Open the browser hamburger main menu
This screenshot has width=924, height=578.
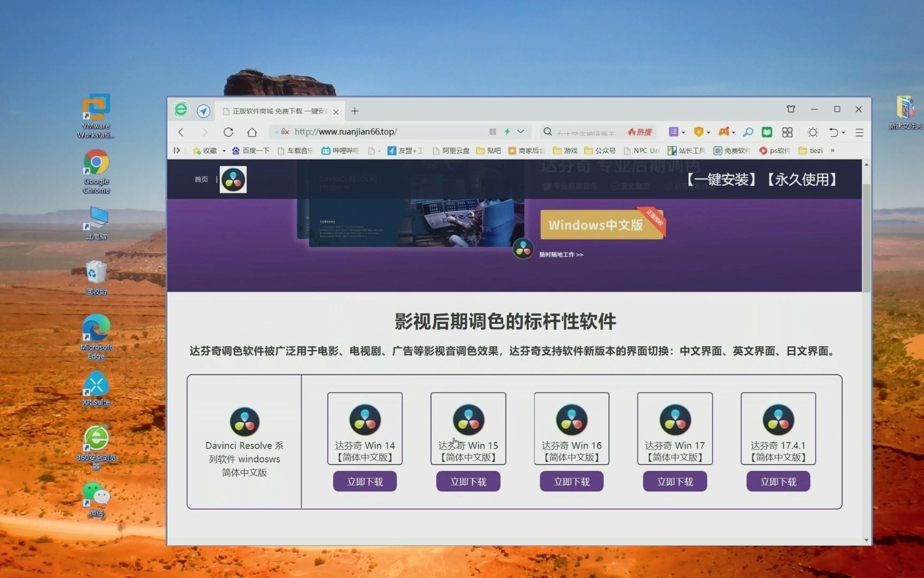(x=859, y=132)
